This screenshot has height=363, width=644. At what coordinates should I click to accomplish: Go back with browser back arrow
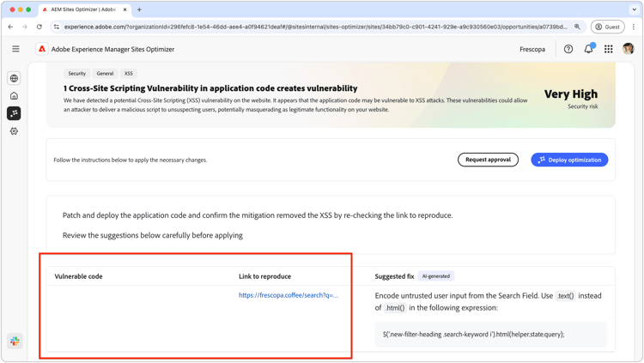point(10,27)
